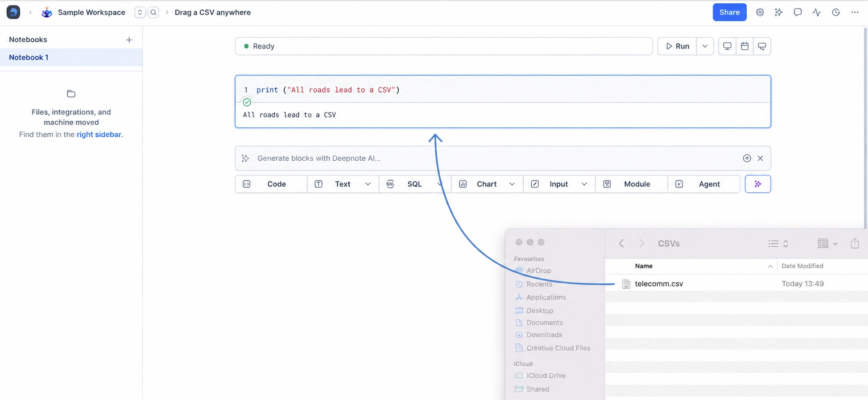Screen dimensions: 868x400
Task: Click the Finder share icon in the toolbar
Action: pos(855,243)
